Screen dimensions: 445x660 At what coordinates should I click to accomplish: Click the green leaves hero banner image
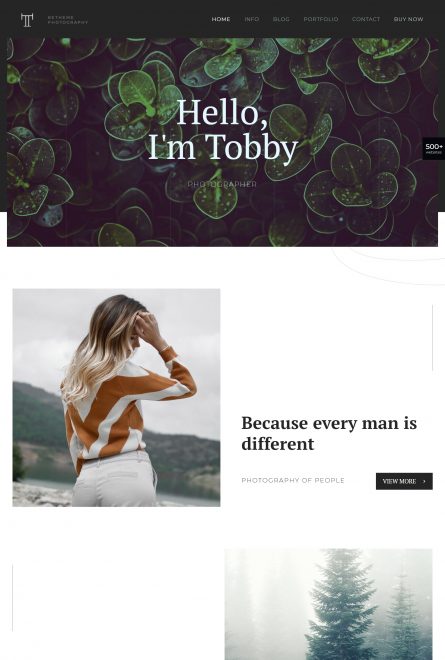click(x=222, y=142)
